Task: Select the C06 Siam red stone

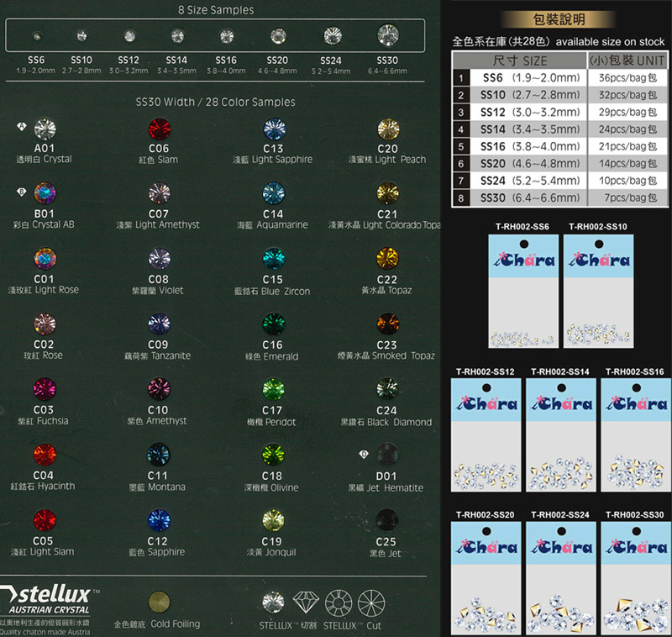Action: click(x=160, y=129)
